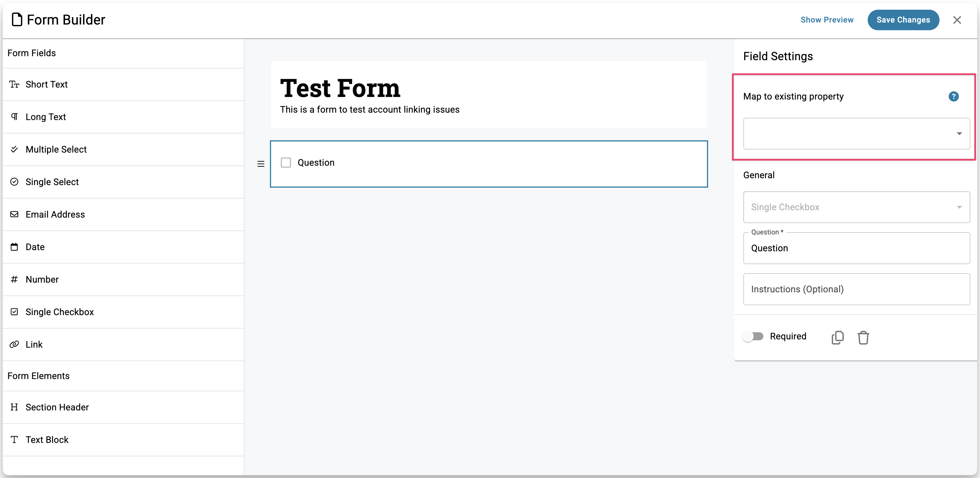Close the Form Builder dialog
980x478 pixels.
click(x=957, y=20)
